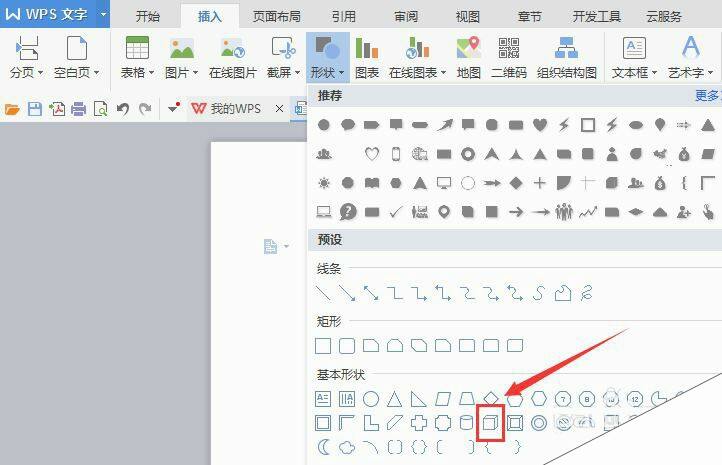Click the 表格 table icon

click(x=137, y=47)
